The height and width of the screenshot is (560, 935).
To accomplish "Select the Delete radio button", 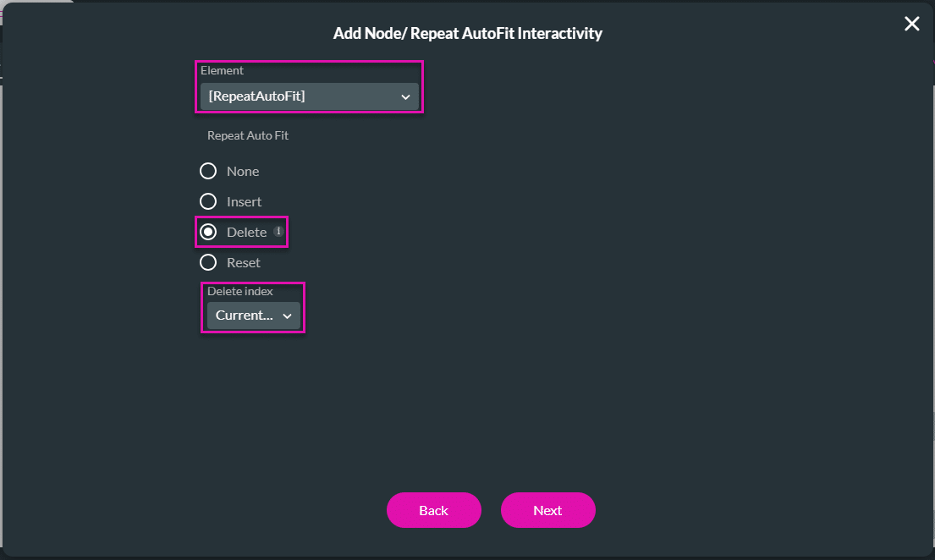I will click(208, 232).
